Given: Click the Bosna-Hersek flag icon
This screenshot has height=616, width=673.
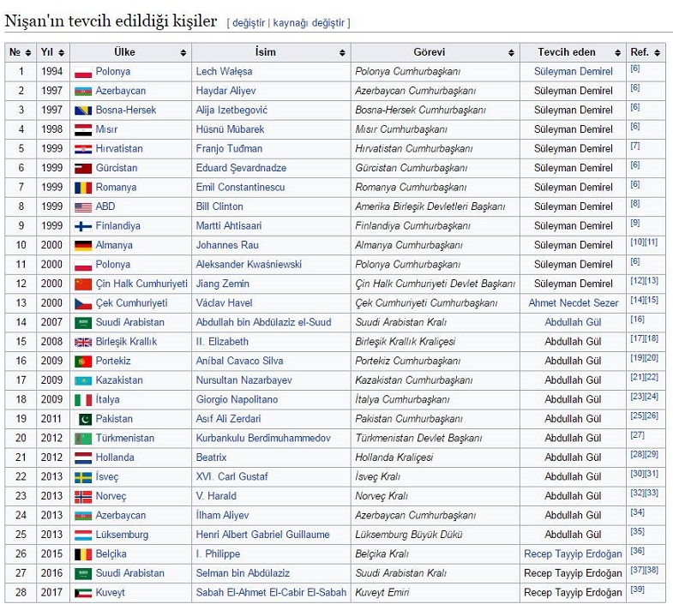Looking at the screenshot, I should (83, 111).
